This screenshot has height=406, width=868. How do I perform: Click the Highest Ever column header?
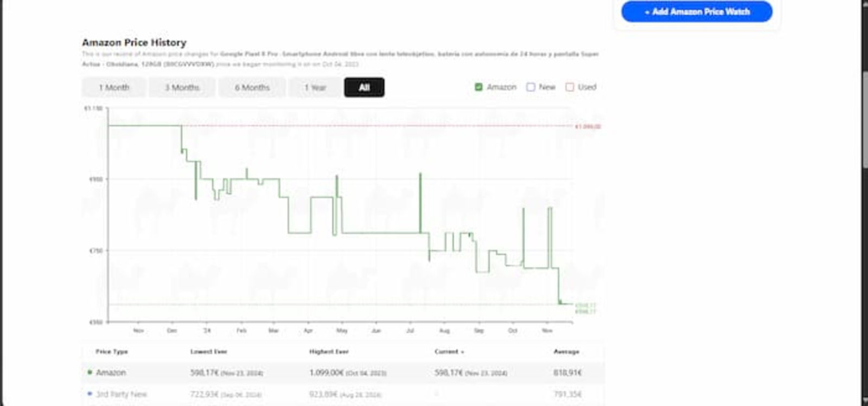pyautogui.click(x=329, y=352)
